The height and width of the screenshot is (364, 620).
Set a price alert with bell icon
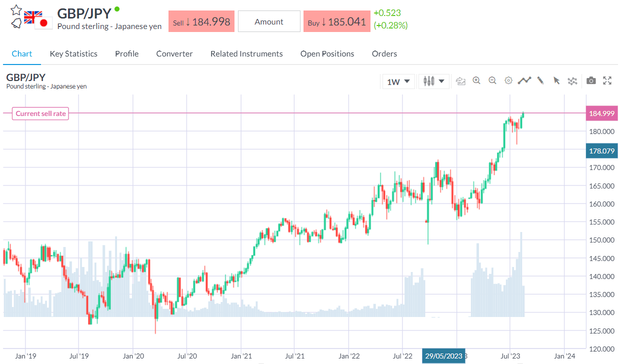point(16,22)
